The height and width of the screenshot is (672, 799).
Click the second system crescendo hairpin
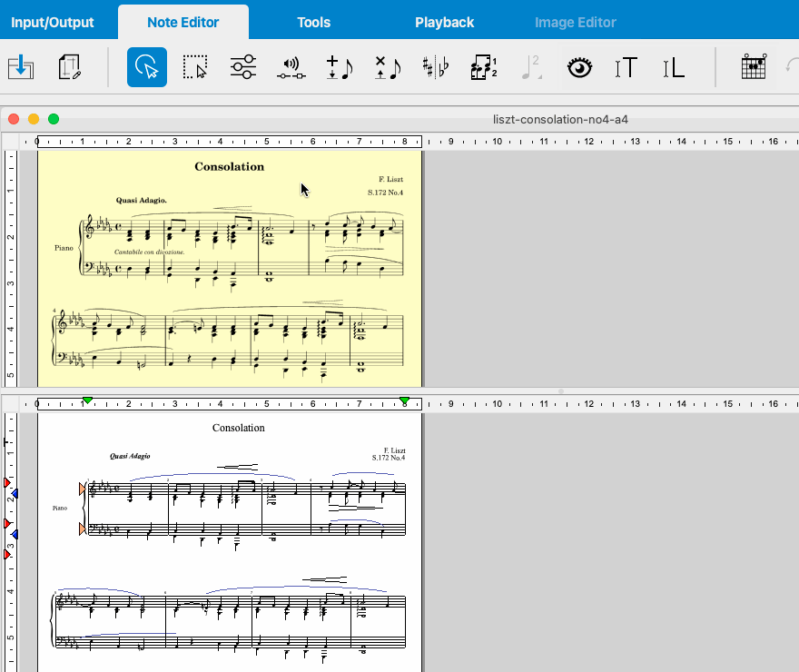(x=325, y=579)
